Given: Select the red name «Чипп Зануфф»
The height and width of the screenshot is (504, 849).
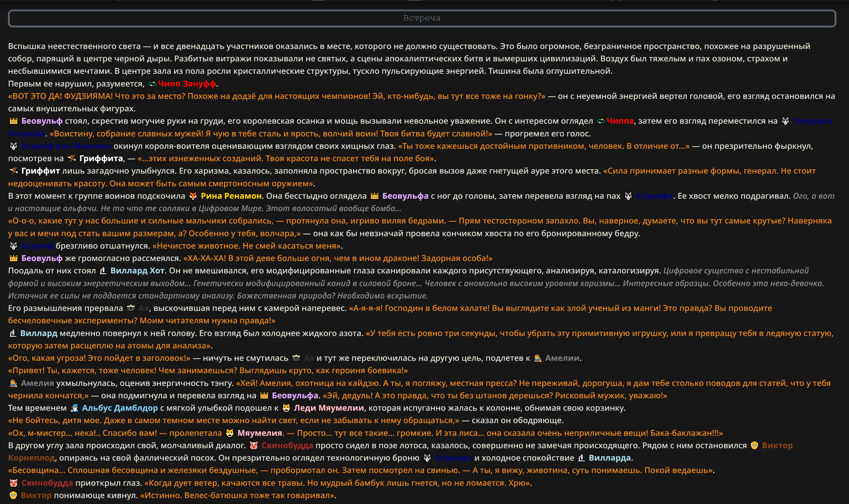Looking at the screenshot, I should click(187, 84).
